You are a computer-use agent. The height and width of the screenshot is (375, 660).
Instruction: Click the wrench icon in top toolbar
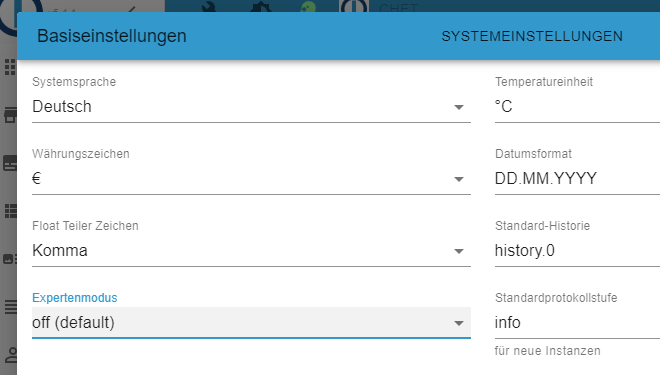208,6
